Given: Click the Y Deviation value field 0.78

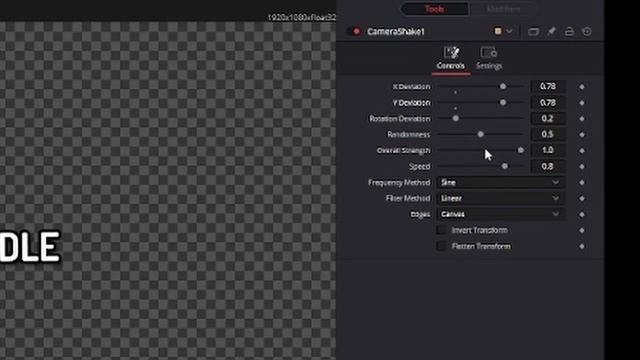Looking at the screenshot, I should pos(548,102).
